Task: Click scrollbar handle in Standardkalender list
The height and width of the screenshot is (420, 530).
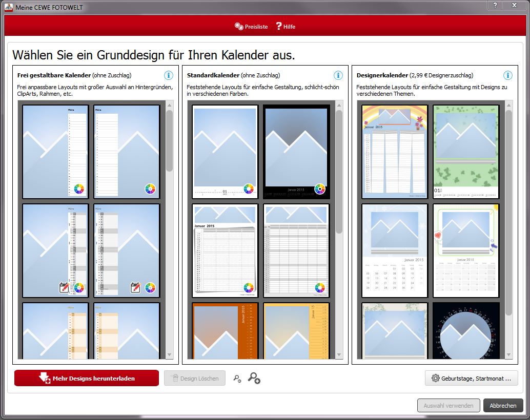Action: tap(339, 172)
